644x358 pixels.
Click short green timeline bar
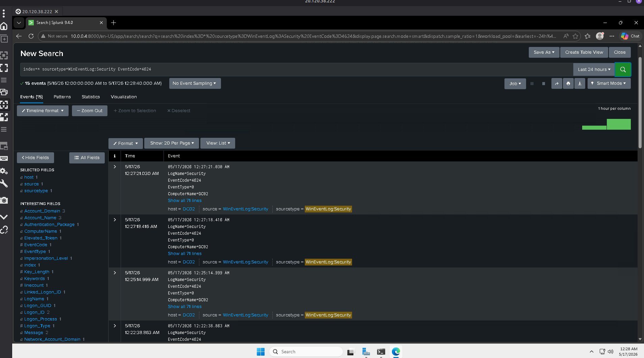594,128
